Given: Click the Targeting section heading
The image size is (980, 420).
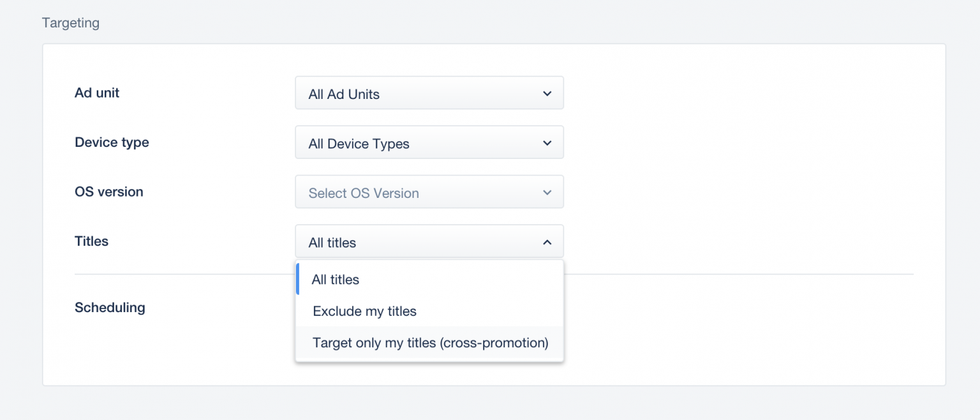Looking at the screenshot, I should pos(70,22).
